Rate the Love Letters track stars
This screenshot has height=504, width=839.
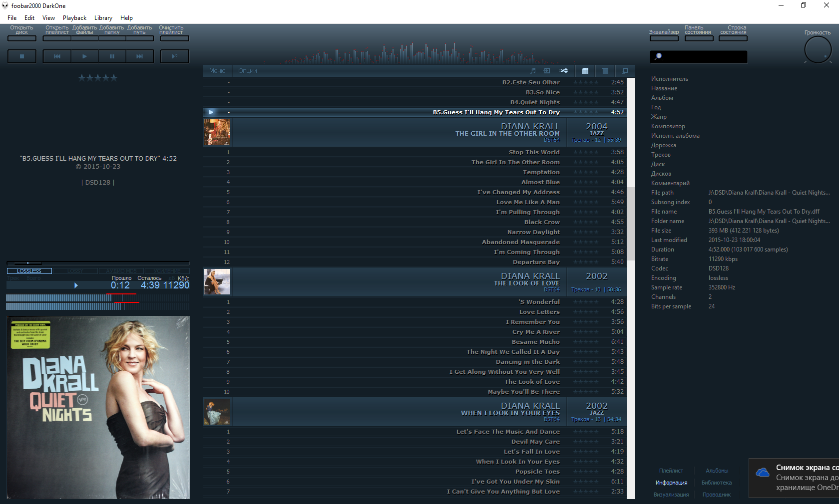pyautogui.click(x=586, y=312)
